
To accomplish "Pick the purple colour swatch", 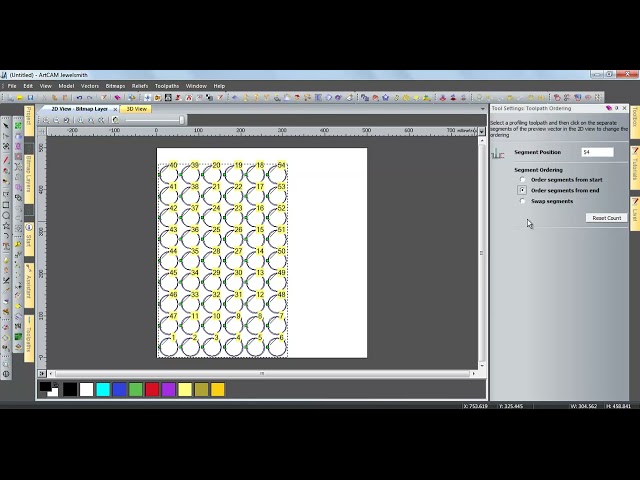I will 169,389.
